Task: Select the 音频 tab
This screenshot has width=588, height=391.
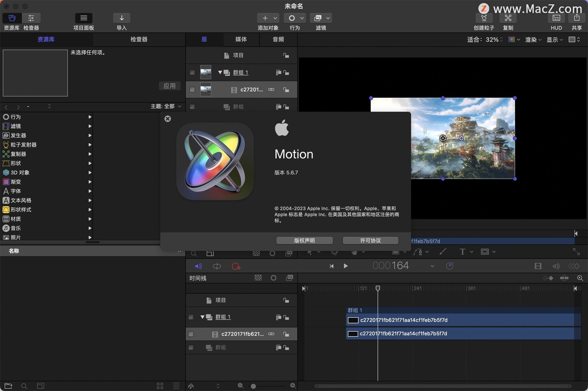Action: (x=278, y=39)
